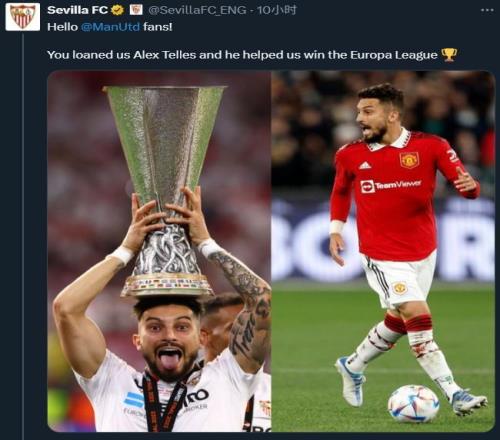Open the Sevilla FC profile avatar

(x=23, y=17)
